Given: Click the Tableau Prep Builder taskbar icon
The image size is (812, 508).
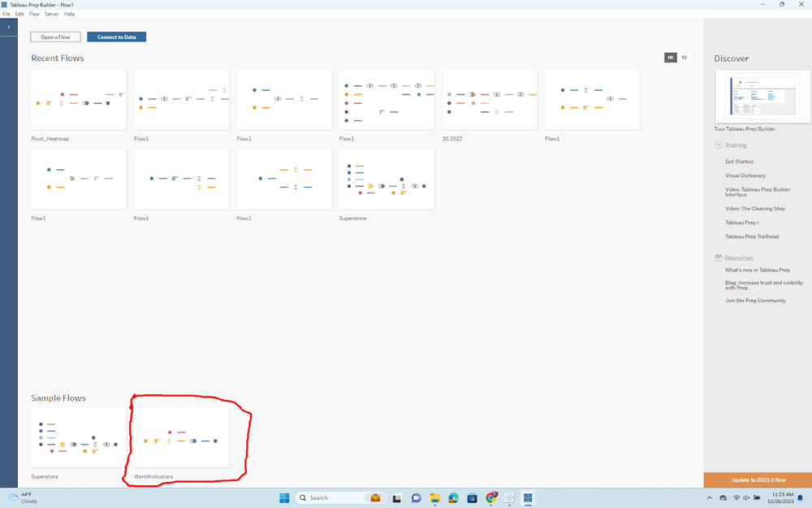Looking at the screenshot, I should tap(528, 498).
